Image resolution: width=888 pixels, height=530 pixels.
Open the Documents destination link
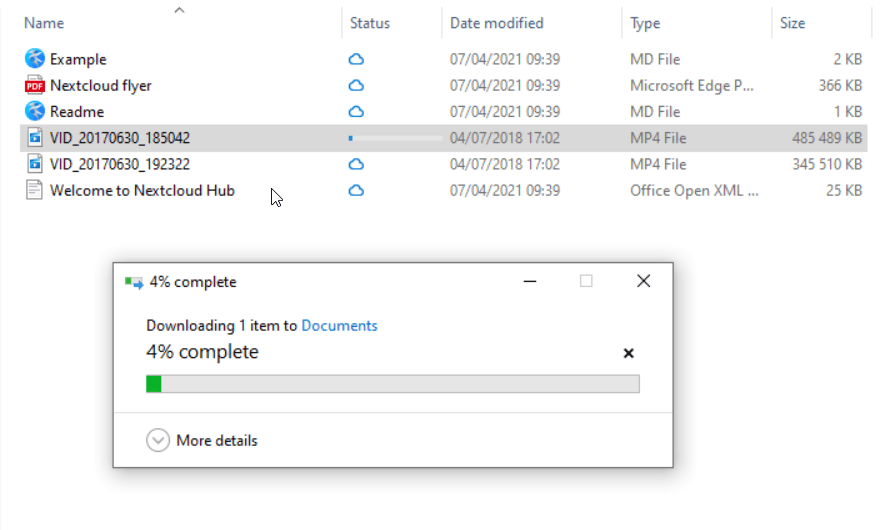tap(339, 326)
